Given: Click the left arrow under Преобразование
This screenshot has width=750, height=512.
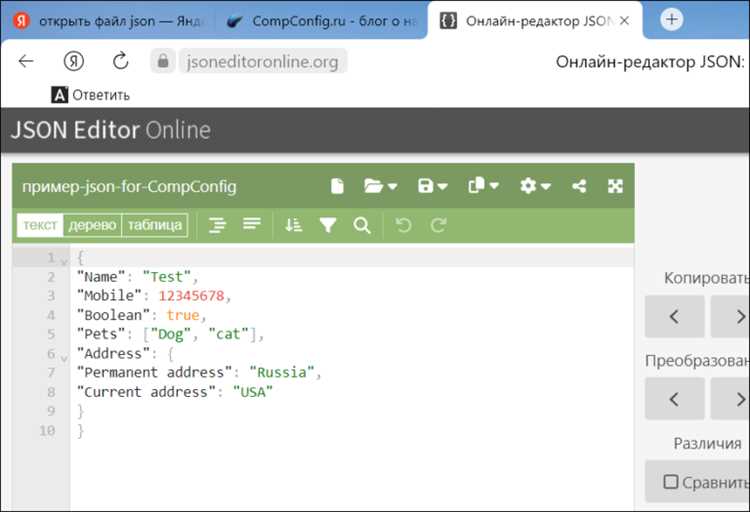Looking at the screenshot, I should point(674,399).
